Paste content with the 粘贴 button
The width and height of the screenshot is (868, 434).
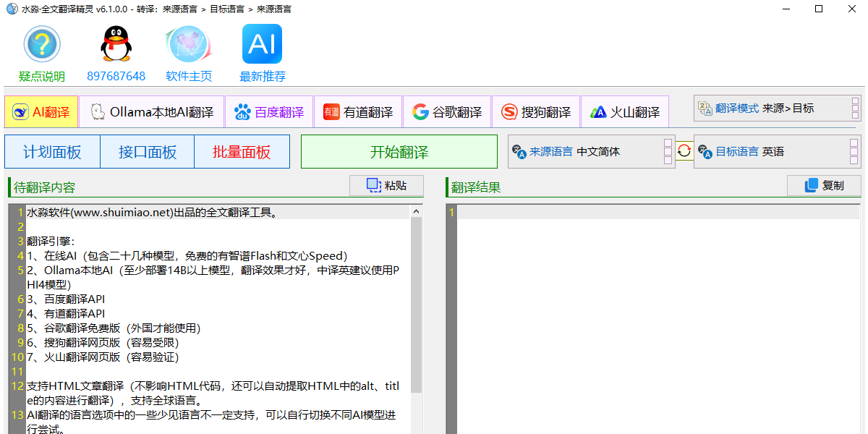coord(386,185)
